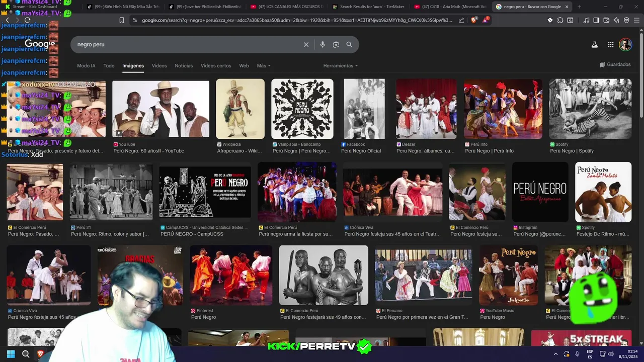Open site information icon next to the URL

point(134,20)
